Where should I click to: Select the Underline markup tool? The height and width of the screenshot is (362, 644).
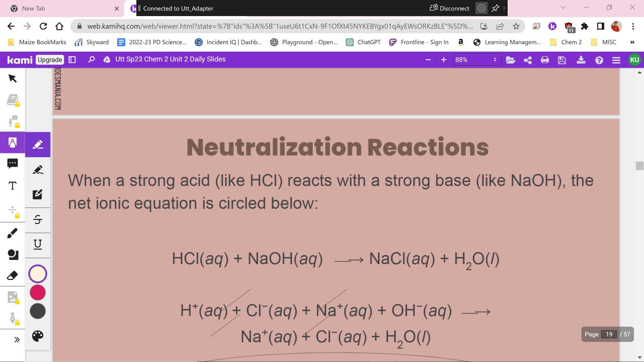pos(38,244)
